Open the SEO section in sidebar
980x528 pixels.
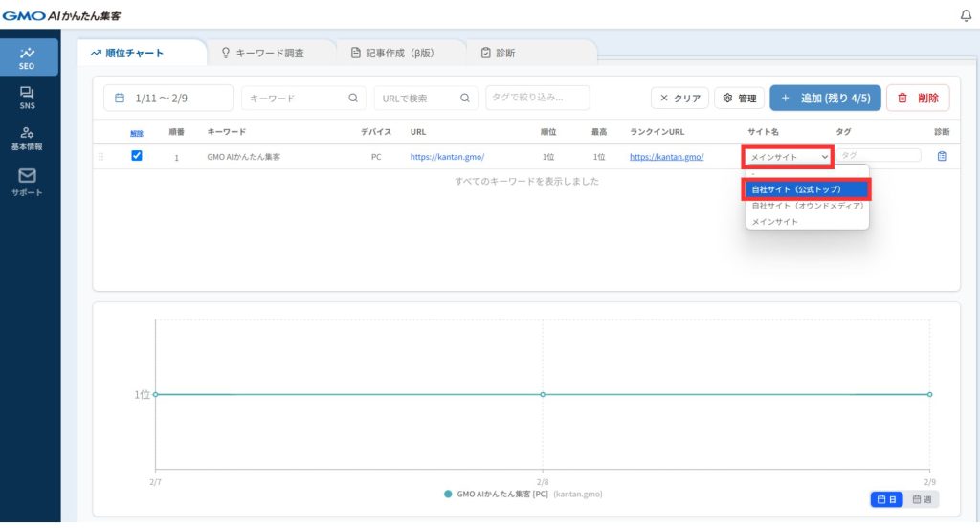click(x=28, y=57)
